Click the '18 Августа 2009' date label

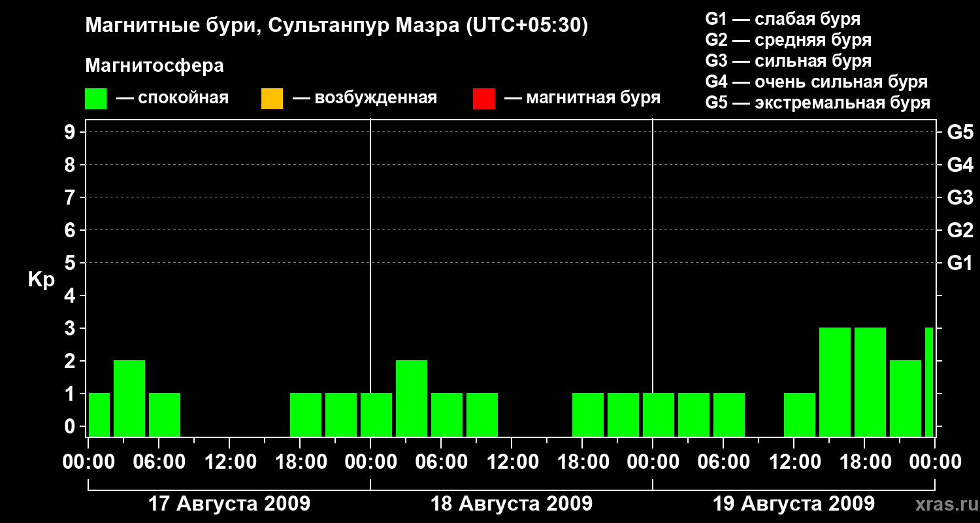[512, 504]
